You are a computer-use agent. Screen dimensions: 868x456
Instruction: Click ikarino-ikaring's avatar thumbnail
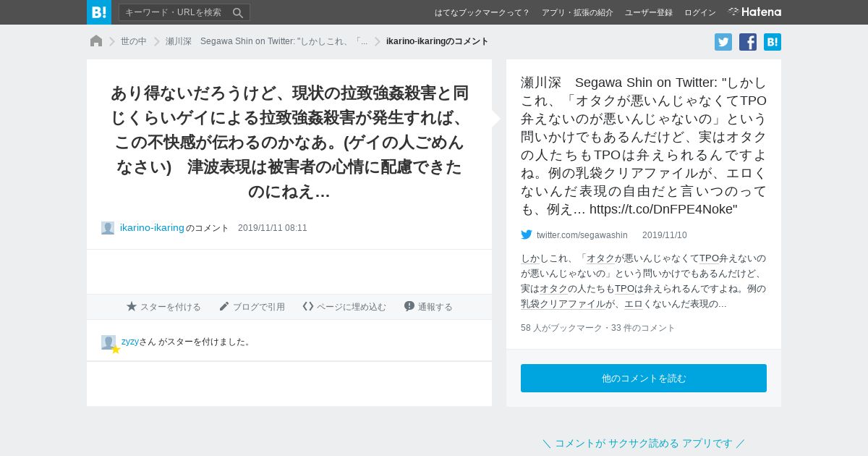pyautogui.click(x=108, y=228)
